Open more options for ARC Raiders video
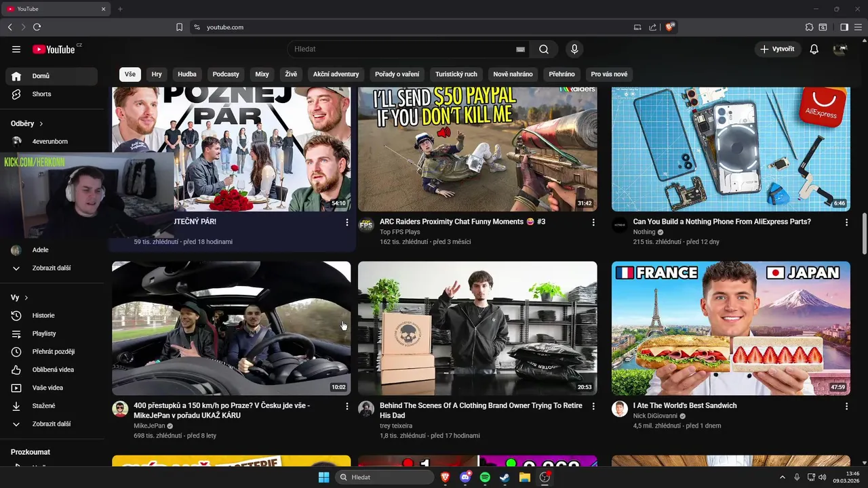Viewport: 868px width, 488px height. click(x=593, y=222)
